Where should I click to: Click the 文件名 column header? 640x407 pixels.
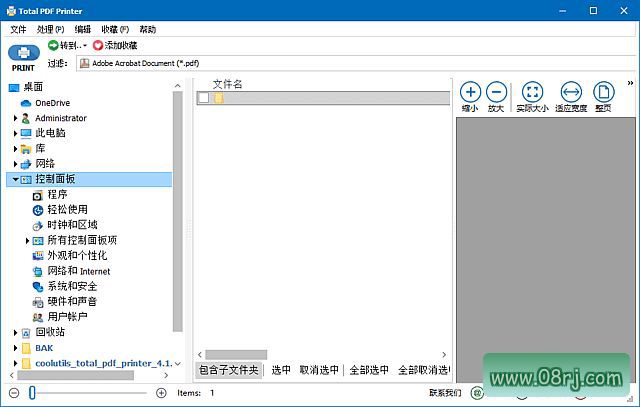(227, 85)
